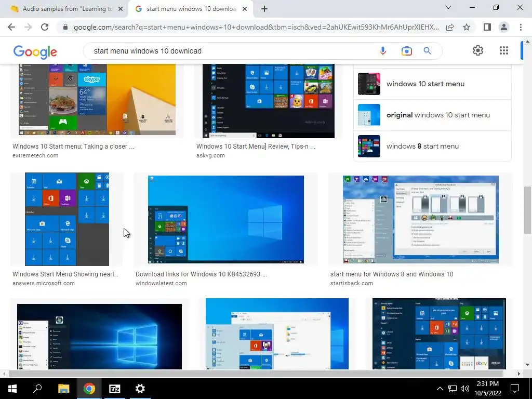The width and height of the screenshot is (532, 399).
Task: Open the Chrome profile avatar
Action: click(504, 27)
